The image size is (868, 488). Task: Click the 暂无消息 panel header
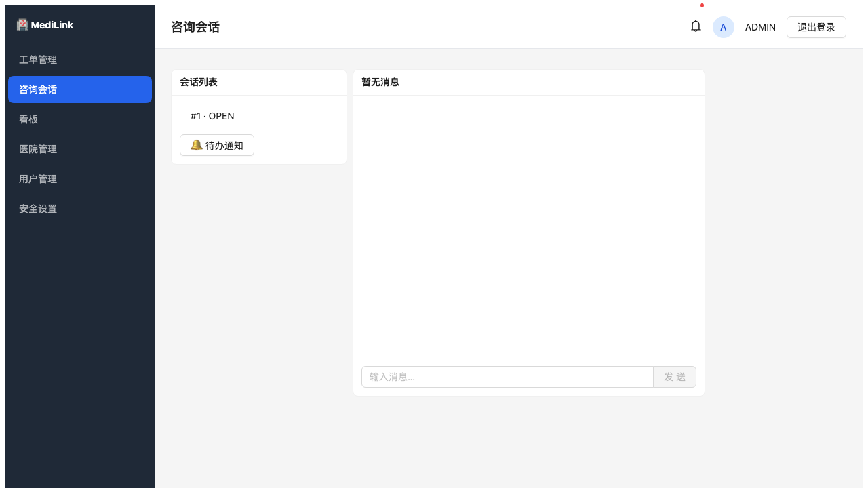(529, 82)
